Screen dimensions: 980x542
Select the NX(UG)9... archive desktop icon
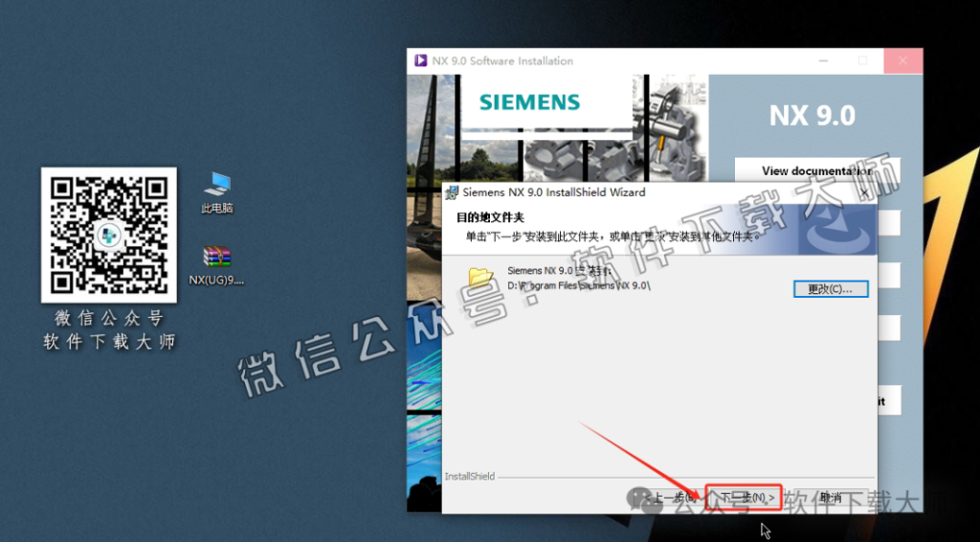point(217,265)
